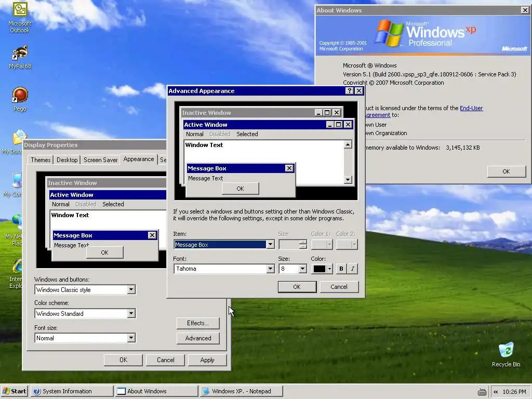The image size is (532, 399).
Task: Switch to About Windows taskbar button
Action: tap(156, 391)
